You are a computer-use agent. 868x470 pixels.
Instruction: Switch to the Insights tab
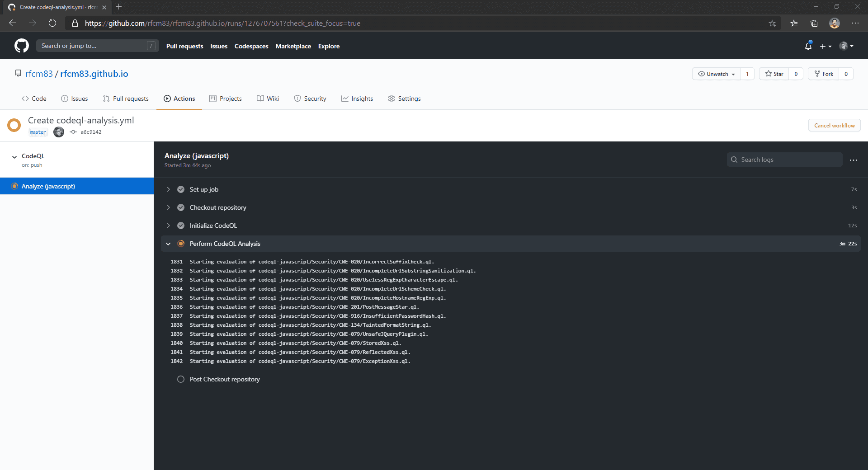[x=357, y=99]
